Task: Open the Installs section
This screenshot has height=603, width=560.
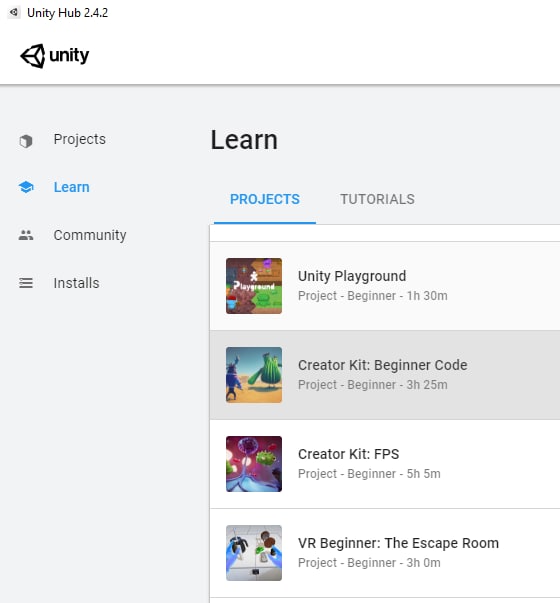Action: click(x=77, y=283)
